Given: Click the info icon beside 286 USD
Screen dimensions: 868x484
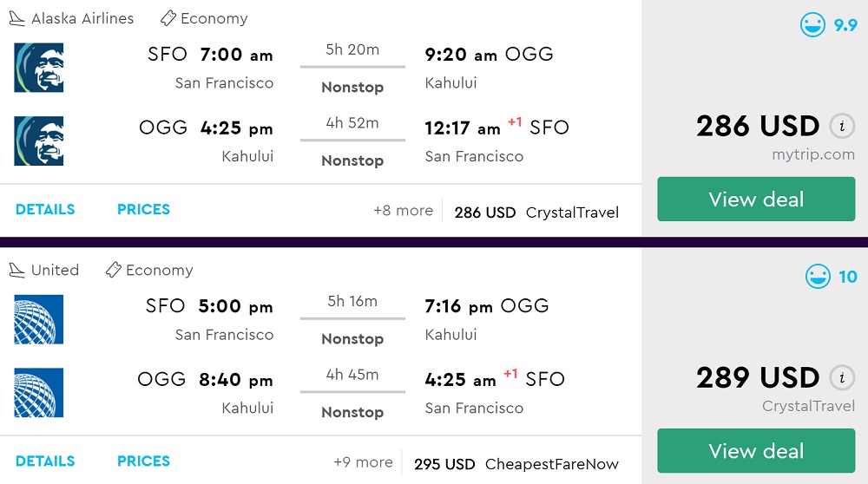Looking at the screenshot, I should [x=840, y=127].
